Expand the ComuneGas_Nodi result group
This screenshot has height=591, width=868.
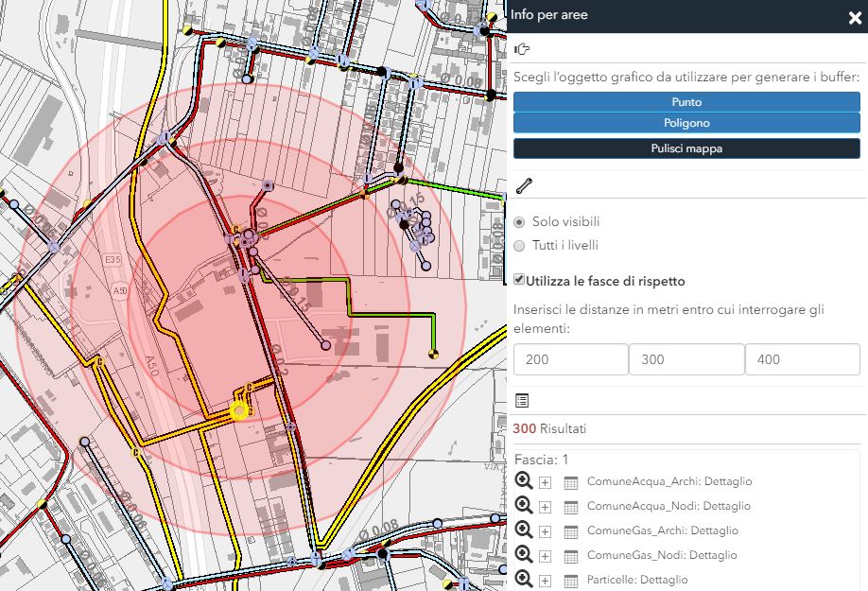tap(546, 556)
